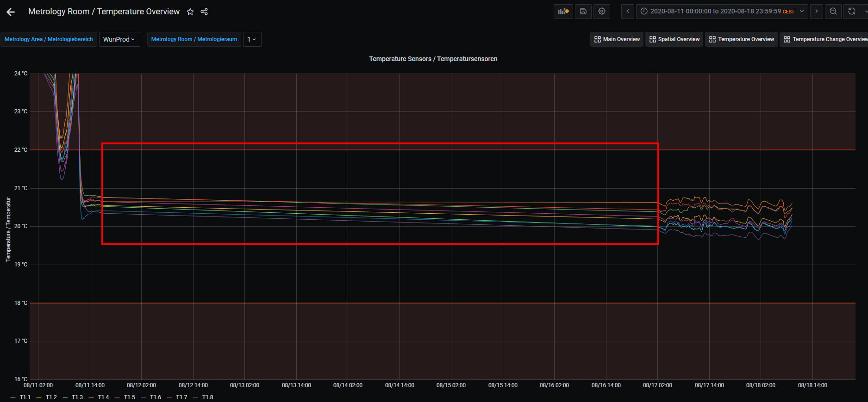Open Temperature Sensors panel title menu
This screenshot has height=402, width=868.
coord(433,59)
